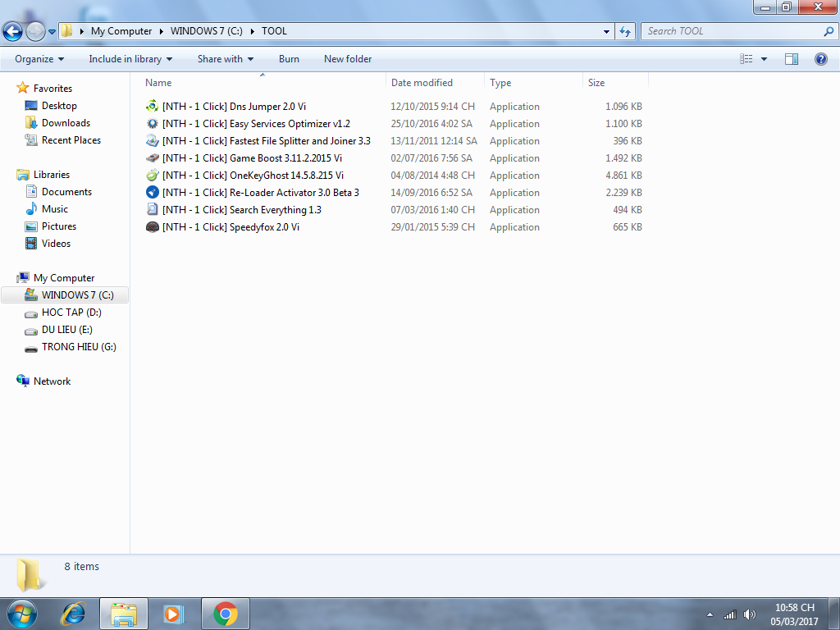Open Favorites in the navigation pane
Viewport: 840px width, 630px height.
[x=52, y=89]
